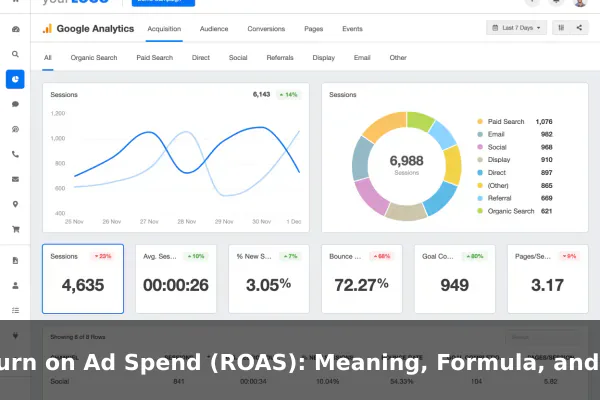Viewport: 600px width, 400px height.
Task: Open the dashboard gauge icon in sidebar
Action: tap(15, 29)
